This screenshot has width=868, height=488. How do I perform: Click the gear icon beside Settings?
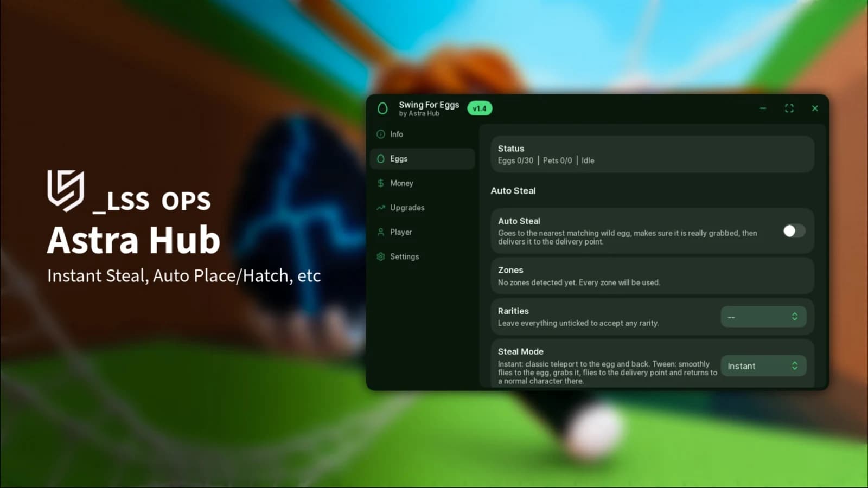coord(381,256)
